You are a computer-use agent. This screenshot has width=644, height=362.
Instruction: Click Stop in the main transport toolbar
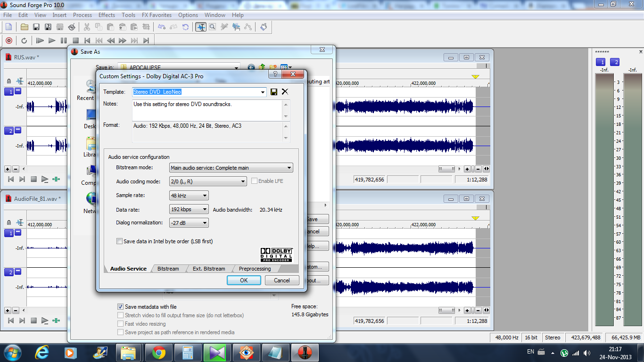(x=75, y=41)
